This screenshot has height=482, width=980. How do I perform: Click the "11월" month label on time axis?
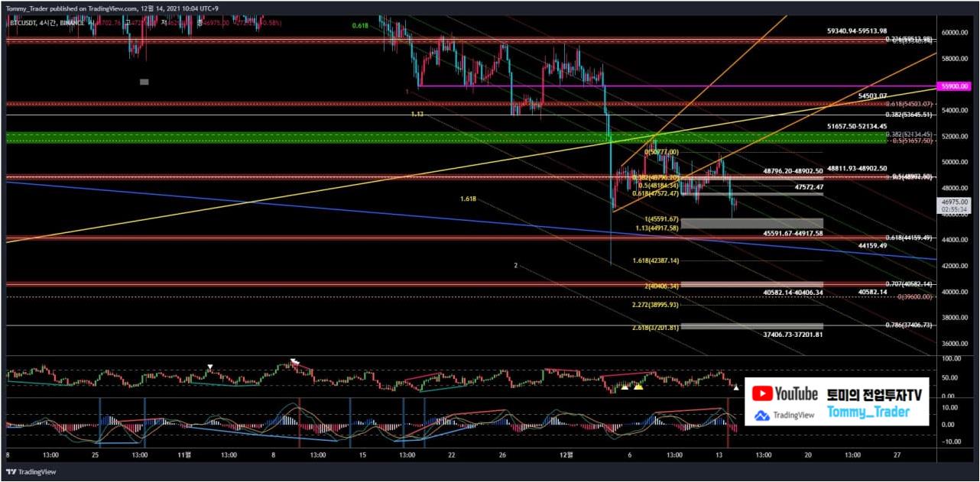click(x=186, y=454)
